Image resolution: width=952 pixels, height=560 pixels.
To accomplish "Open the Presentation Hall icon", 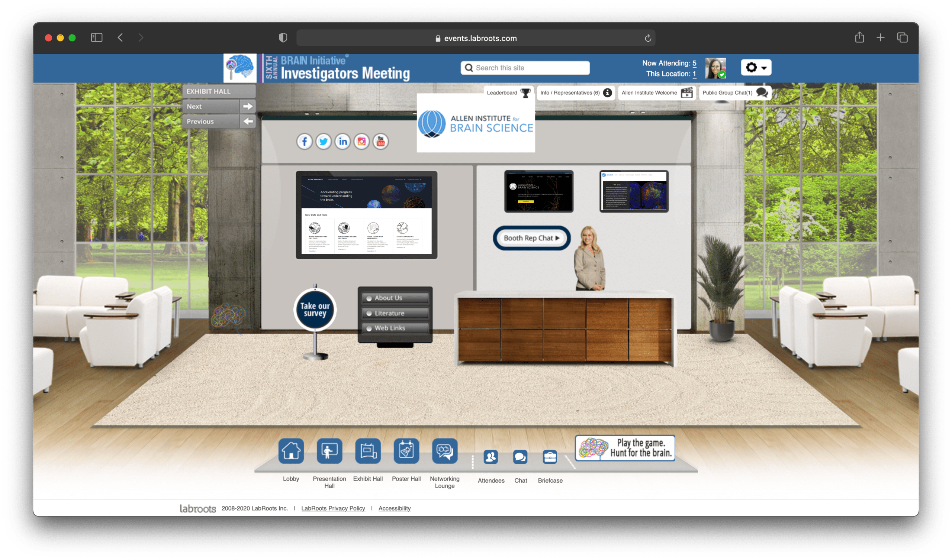I will [x=329, y=451].
